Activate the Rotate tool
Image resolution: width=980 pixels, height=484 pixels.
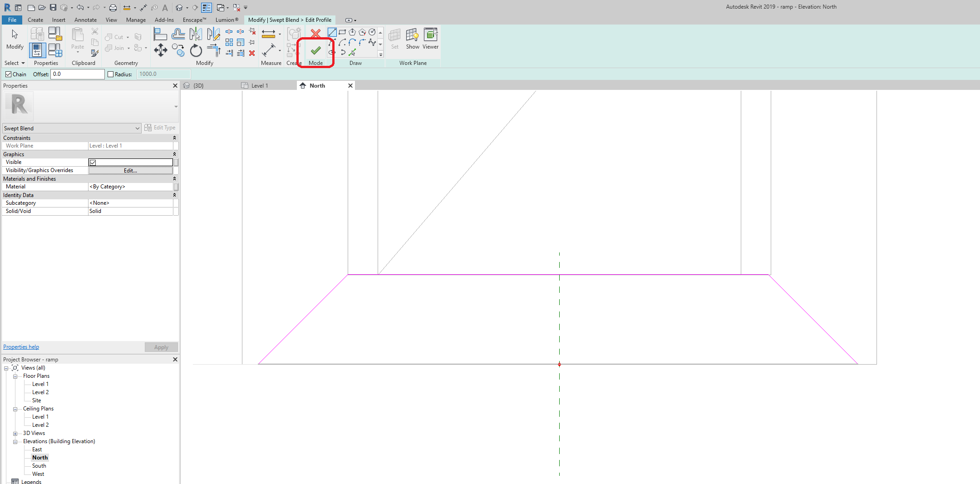pos(196,50)
